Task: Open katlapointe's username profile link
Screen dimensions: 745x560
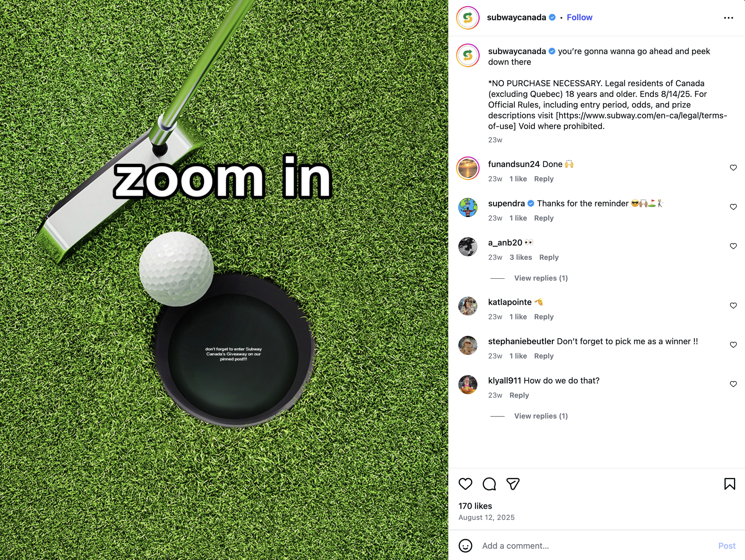Action: pos(510,302)
